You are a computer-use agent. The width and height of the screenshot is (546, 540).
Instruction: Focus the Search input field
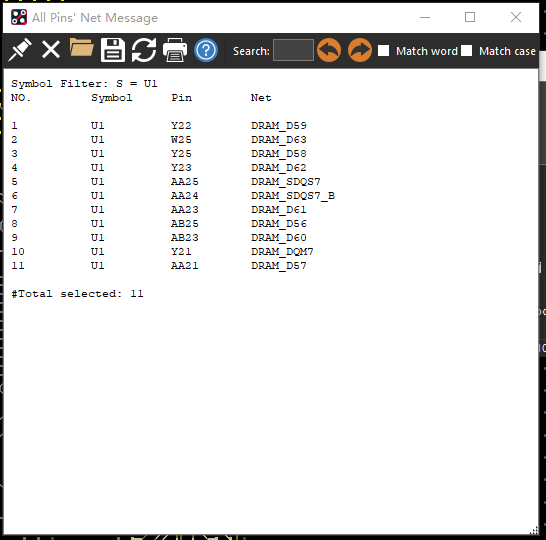293,50
